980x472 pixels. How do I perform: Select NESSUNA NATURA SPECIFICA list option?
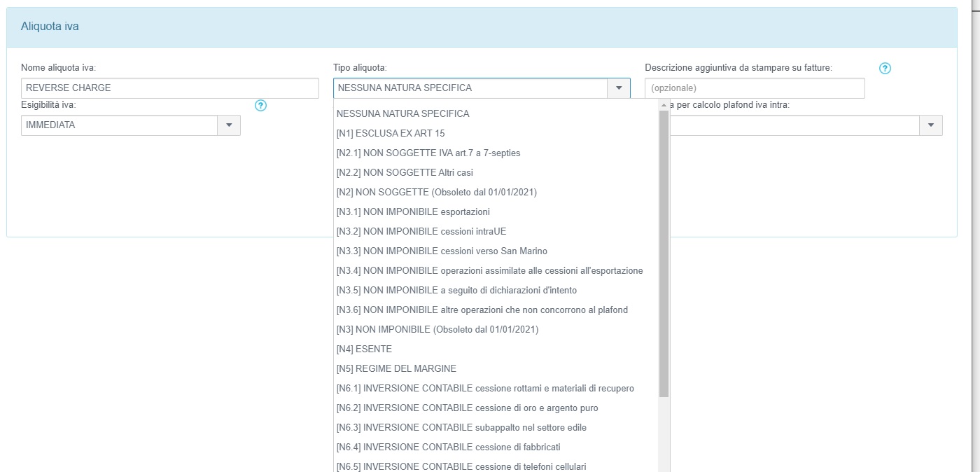(x=402, y=113)
